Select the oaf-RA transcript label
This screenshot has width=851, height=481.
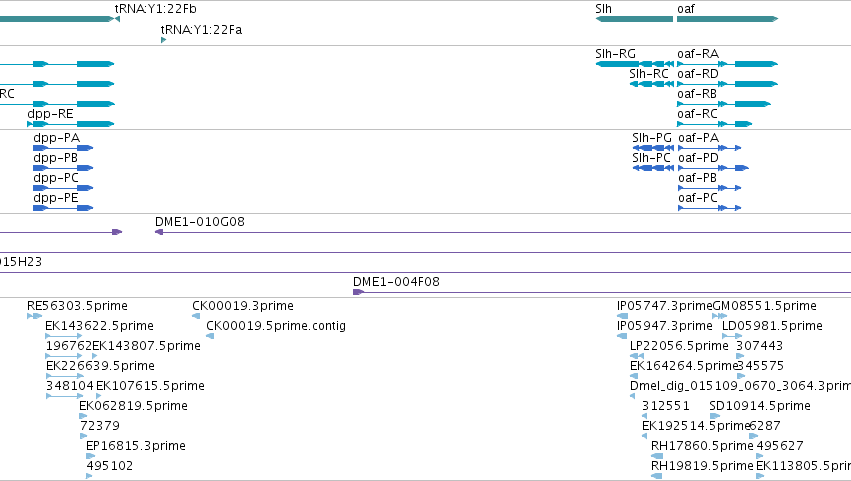pyautogui.click(x=698, y=54)
